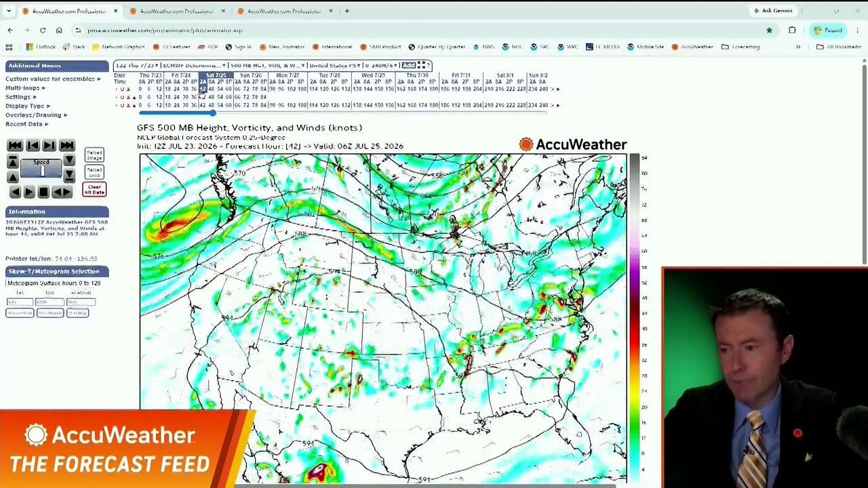Expand the Display Type menu
The width and height of the screenshot is (868, 488).
28,106
